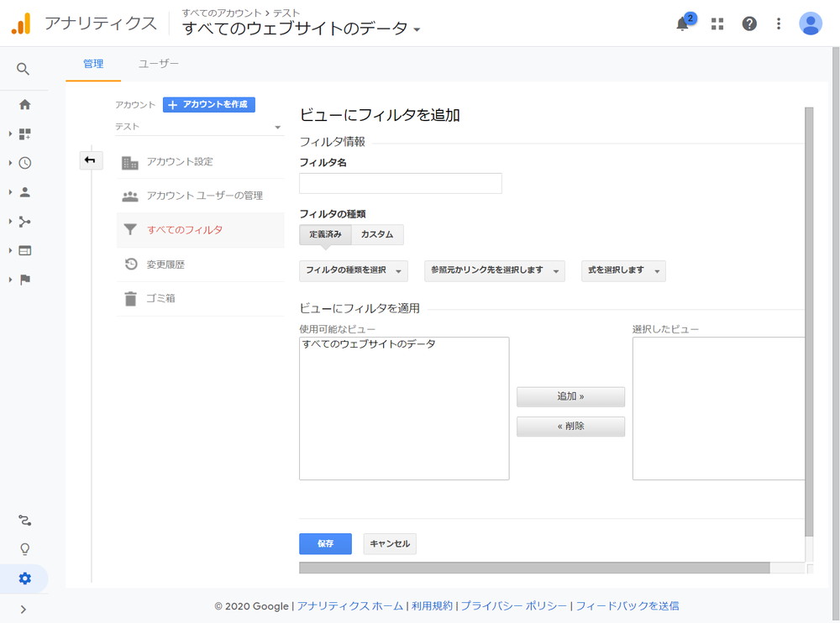Open the three-dot more options menu

point(779,24)
